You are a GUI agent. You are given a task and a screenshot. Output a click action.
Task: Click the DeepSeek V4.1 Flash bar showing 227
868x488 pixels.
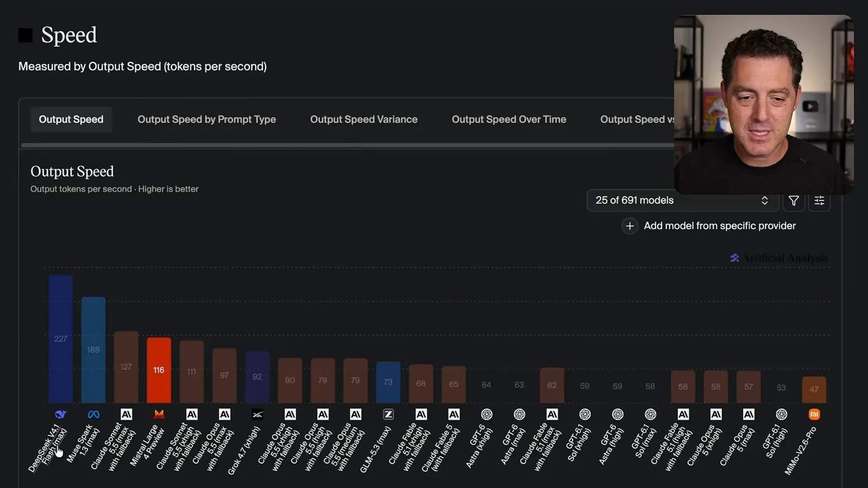(61, 339)
